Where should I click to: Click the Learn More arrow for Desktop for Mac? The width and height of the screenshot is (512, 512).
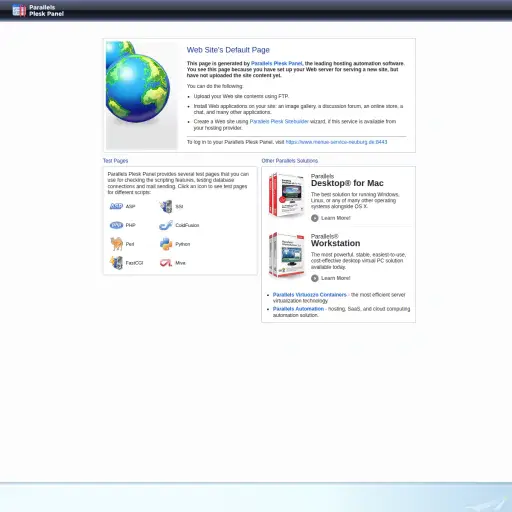315,218
